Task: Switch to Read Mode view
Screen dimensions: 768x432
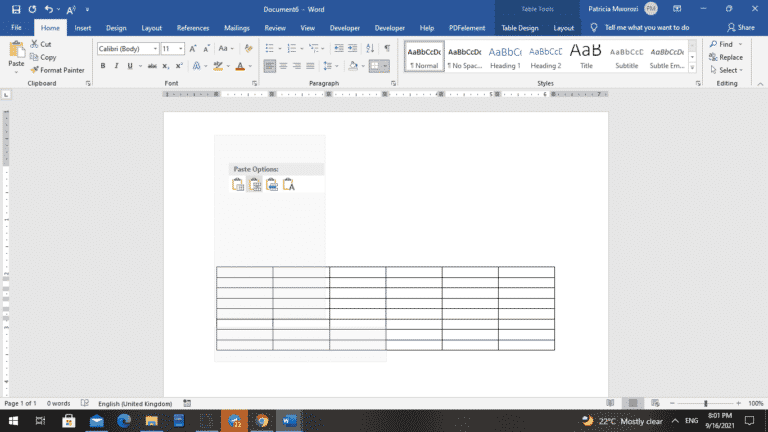Action: pyautogui.click(x=610, y=403)
